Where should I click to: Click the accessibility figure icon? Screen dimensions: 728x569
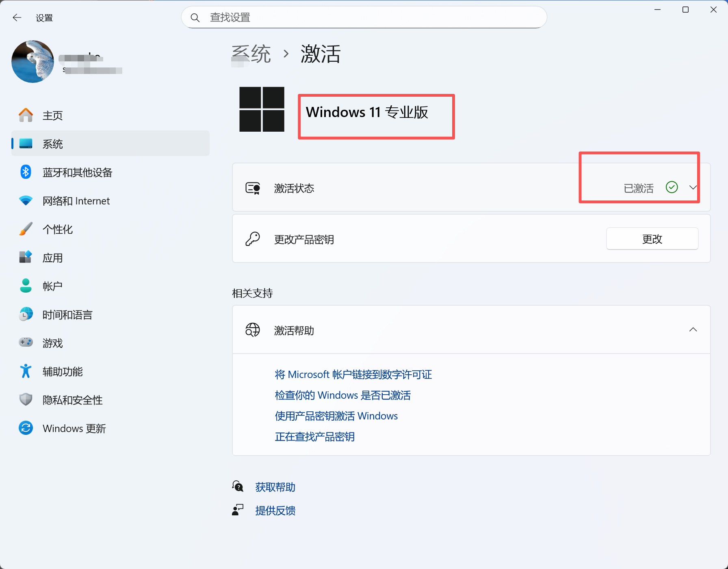pyautogui.click(x=26, y=371)
